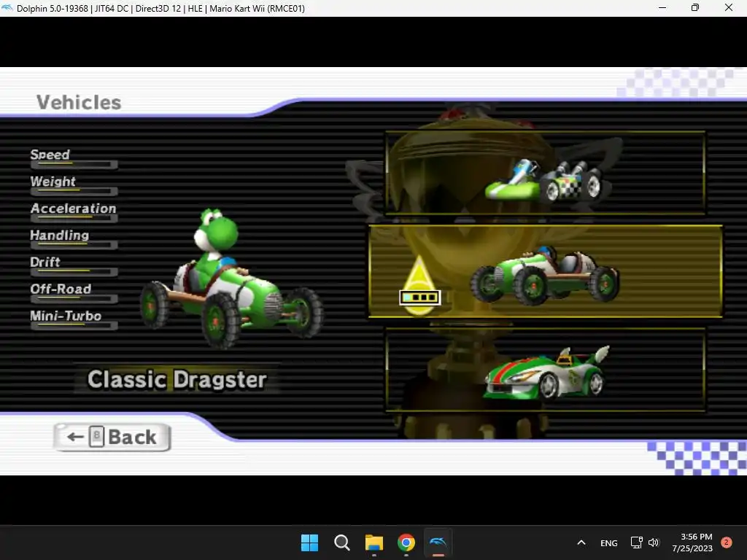
Task: Restore down the Dolphin window
Action: point(695,8)
